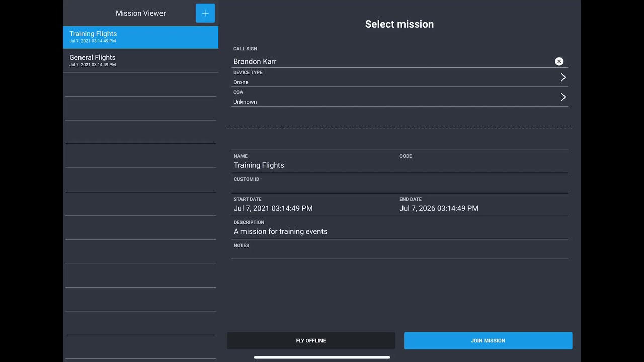Open the COA selection chevron

click(563, 97)
